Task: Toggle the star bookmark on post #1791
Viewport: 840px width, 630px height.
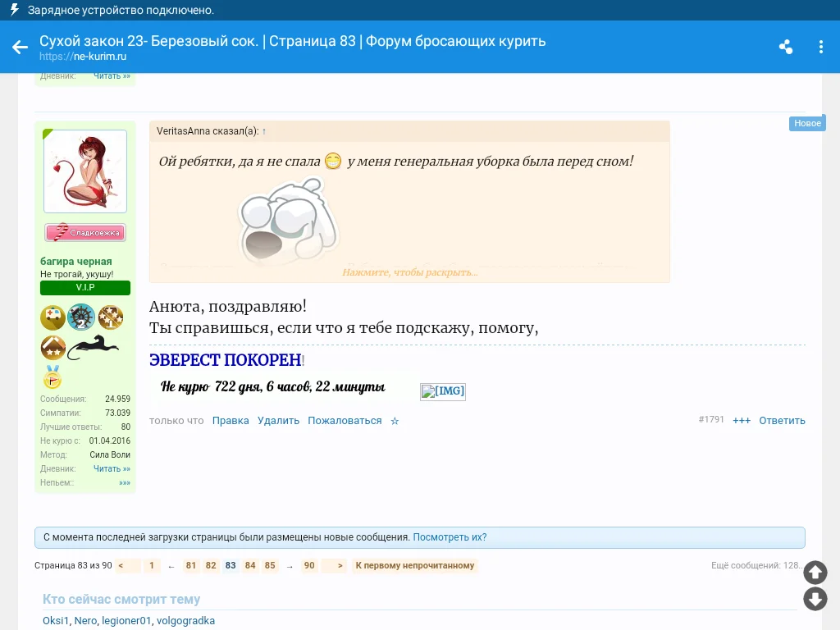Action: click(x=395, y=420)
